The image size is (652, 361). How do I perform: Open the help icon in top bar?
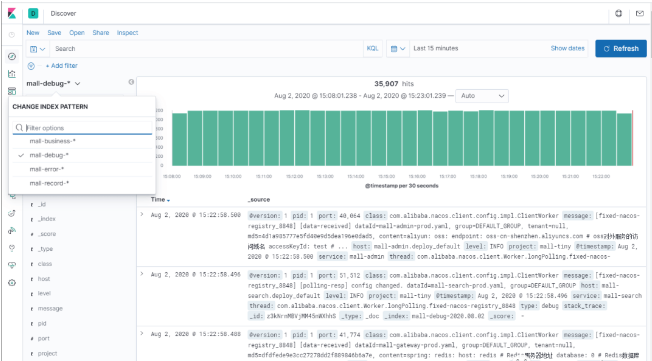(x=618, y=13)
